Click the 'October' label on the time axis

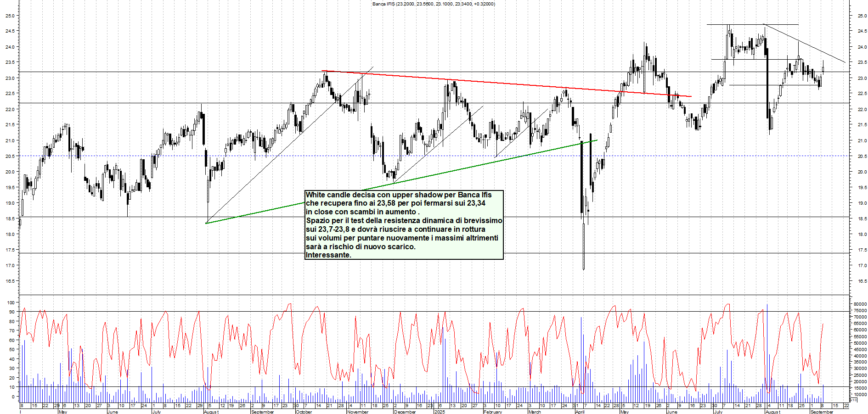pos(304,412)
